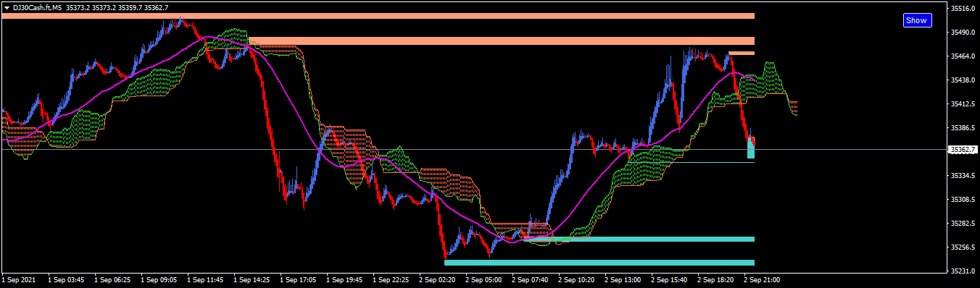Click the DJ30Cash.ft,M5 chart title text

pos(37,7)
